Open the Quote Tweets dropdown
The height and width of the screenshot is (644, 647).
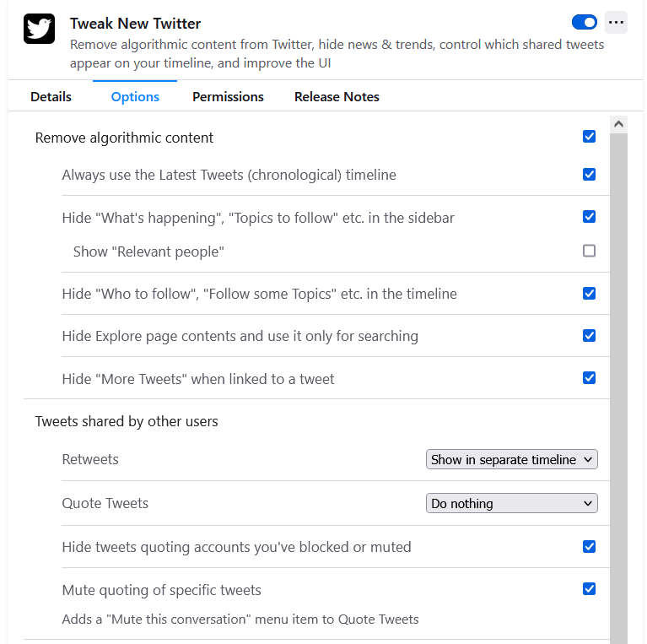click(x=512, y=503)
